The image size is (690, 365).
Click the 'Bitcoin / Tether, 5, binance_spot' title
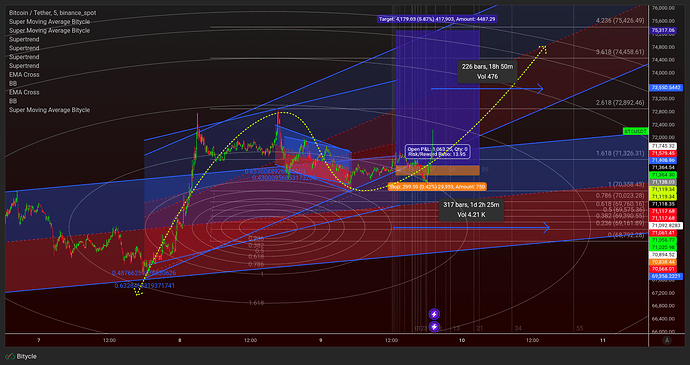click(52, 13)
